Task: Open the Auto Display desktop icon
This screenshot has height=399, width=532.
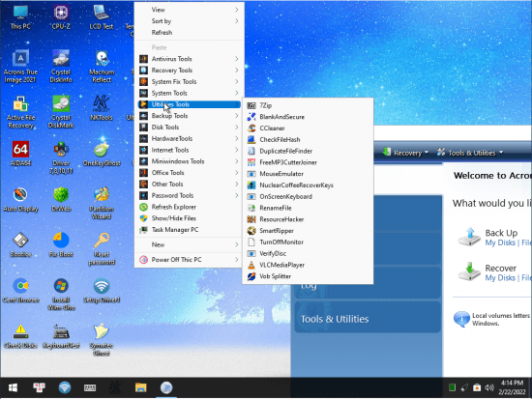Action: point(20,199)
